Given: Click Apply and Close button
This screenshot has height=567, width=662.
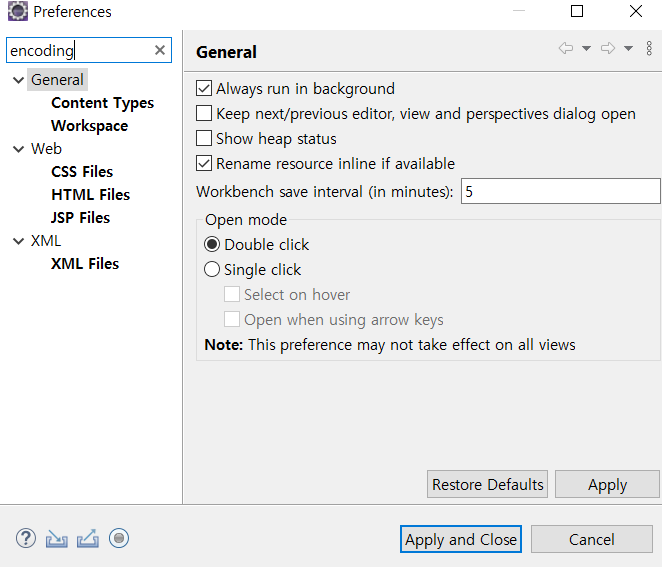Looking at the screenshot, I should click(x=461, y=539).
